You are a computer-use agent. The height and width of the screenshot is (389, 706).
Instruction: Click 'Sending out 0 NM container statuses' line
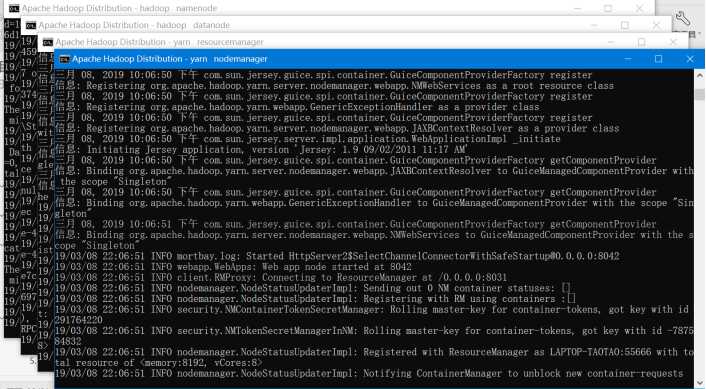313,288
